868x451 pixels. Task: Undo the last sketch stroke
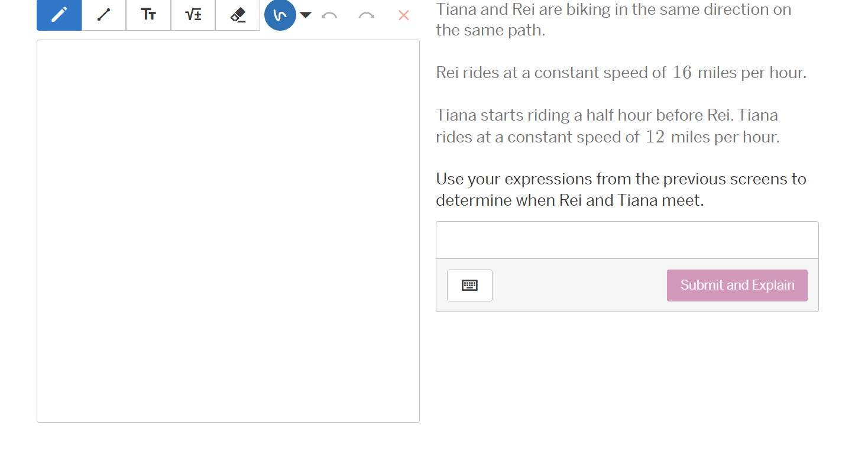click(x=330, y=15)
